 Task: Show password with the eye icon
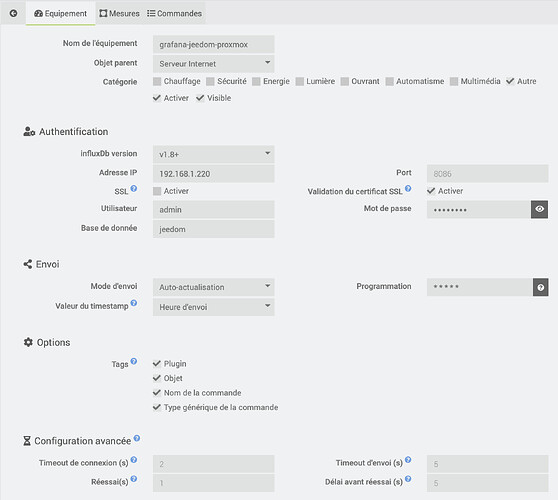point(539,209)
